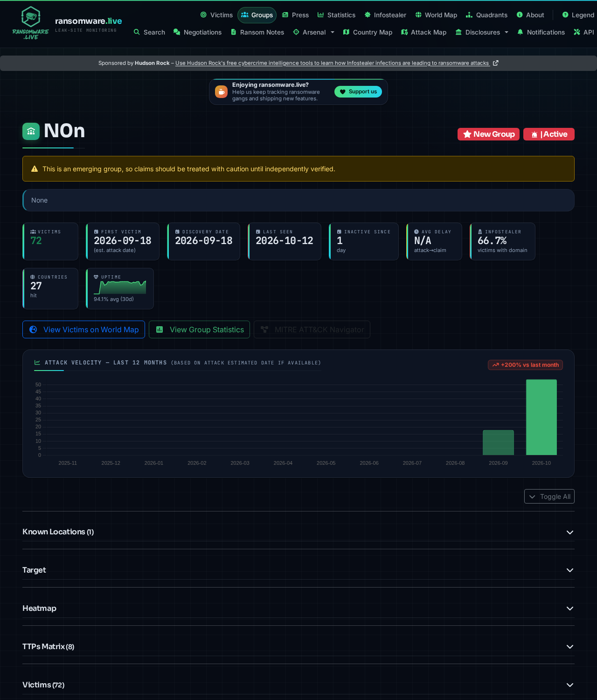The image size is (597, 700).
Task: Click the About info icon
Action: [x=520, y=15]
